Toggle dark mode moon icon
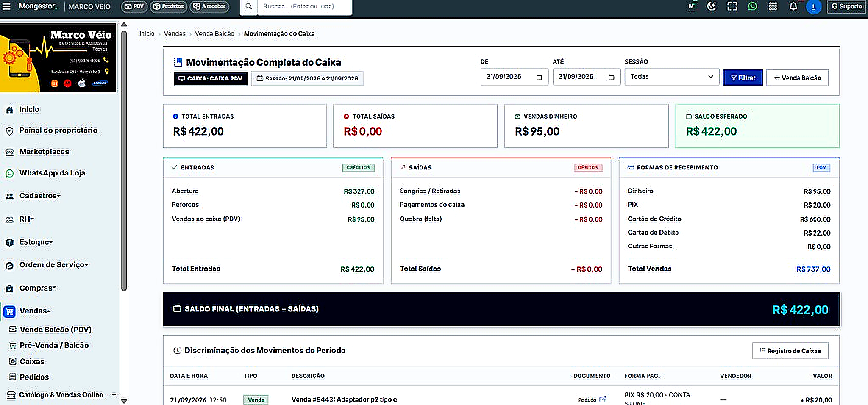Screen dimensions: 868x405 click(712, 6)
